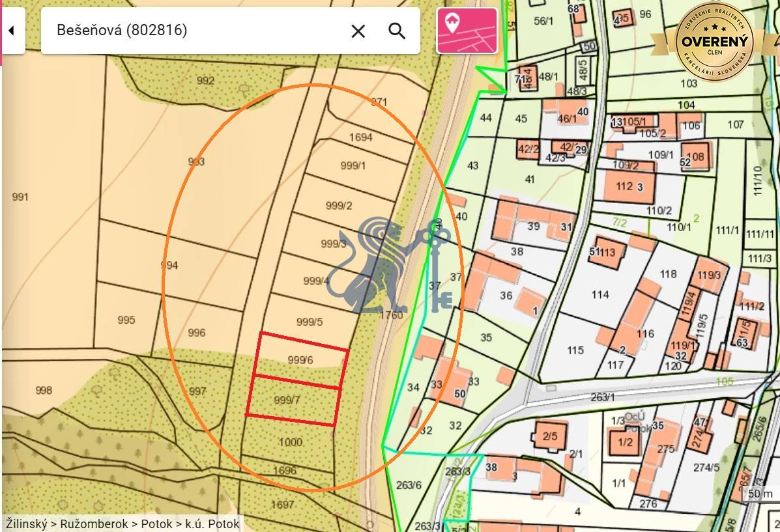Click the Overený člen gold badge
Screen dimensions: 780x532
click(714, 41)
